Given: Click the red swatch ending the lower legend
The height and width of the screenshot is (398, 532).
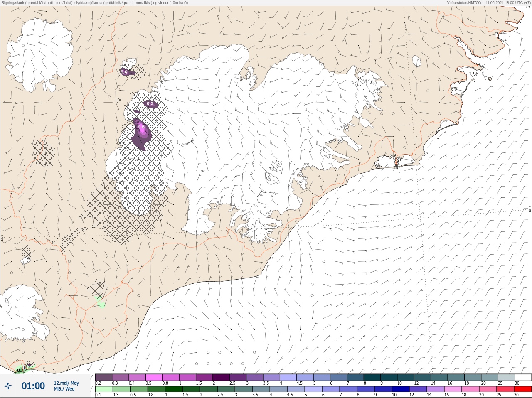Looking at the screenshot, I should [x=523, y=390].
